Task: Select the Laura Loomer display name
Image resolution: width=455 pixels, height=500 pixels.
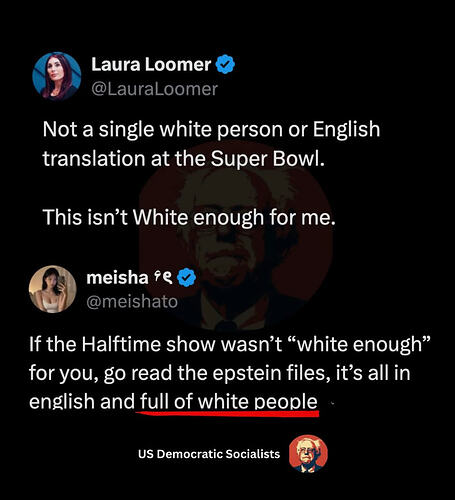Action: pyautogui.click(x=151, y=64)
